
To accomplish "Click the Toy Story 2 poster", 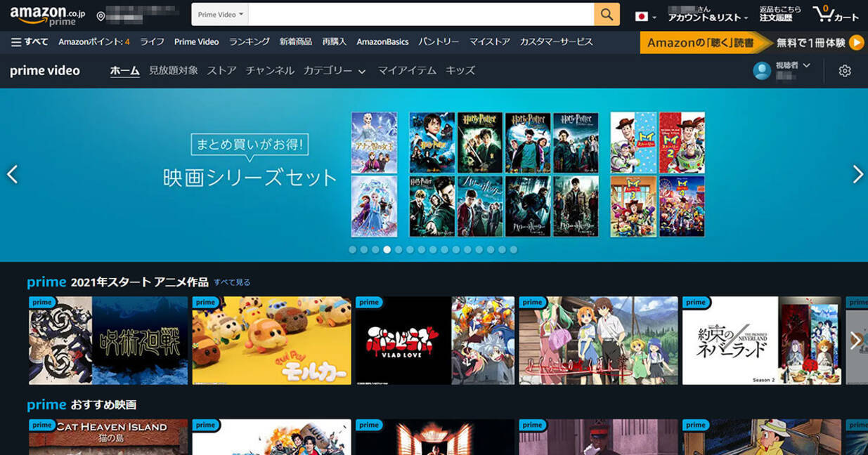I will 682,143.
